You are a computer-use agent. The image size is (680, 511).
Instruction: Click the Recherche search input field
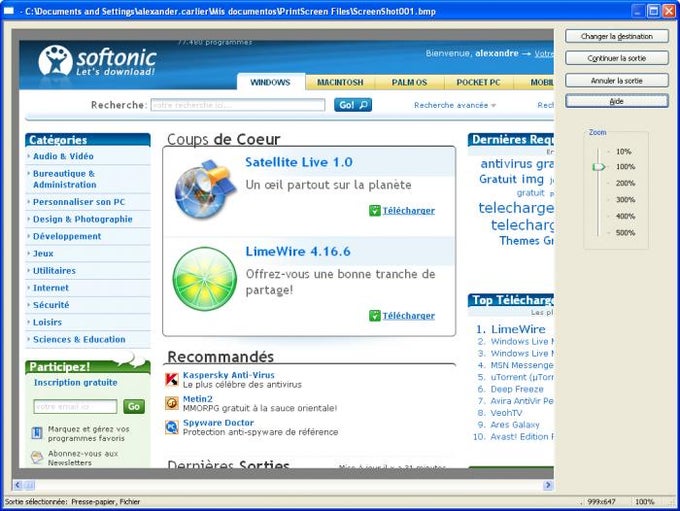click(x=238, y=105)
